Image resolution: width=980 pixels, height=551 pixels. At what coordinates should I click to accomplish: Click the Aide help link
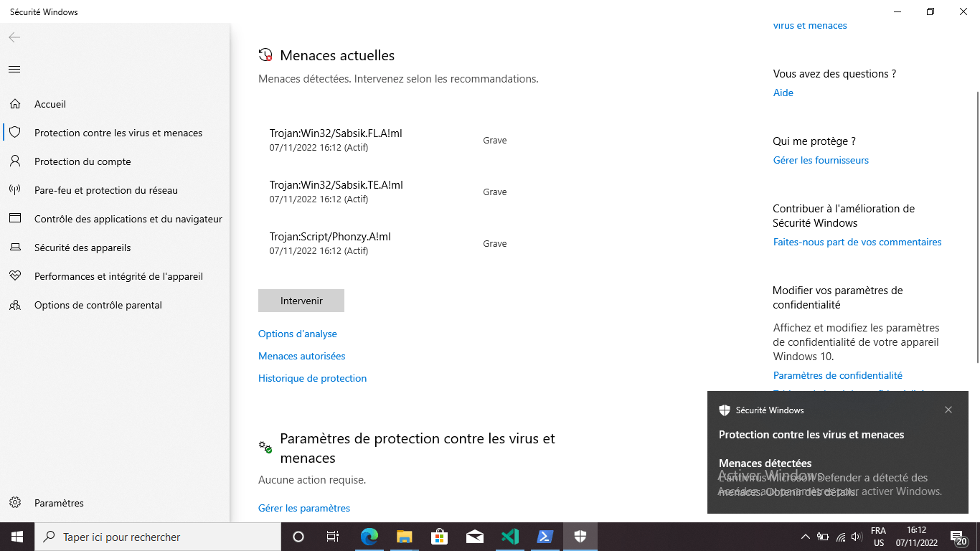[x=783, y=93]
